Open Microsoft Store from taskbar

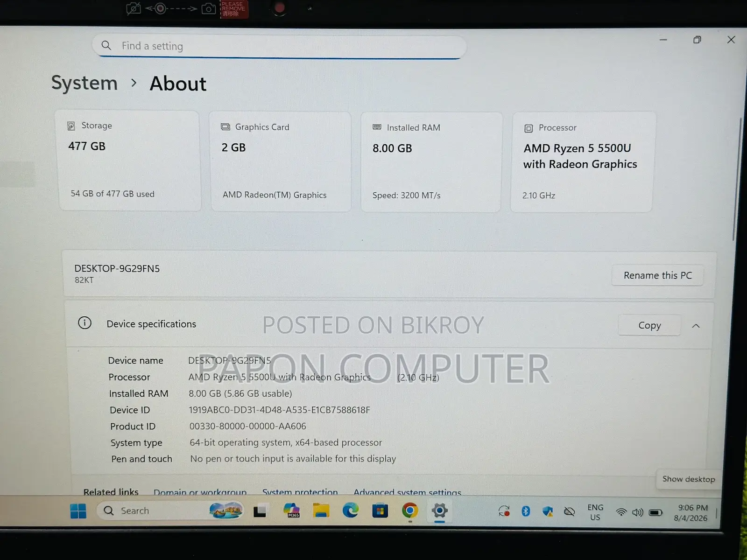(380, 511)
